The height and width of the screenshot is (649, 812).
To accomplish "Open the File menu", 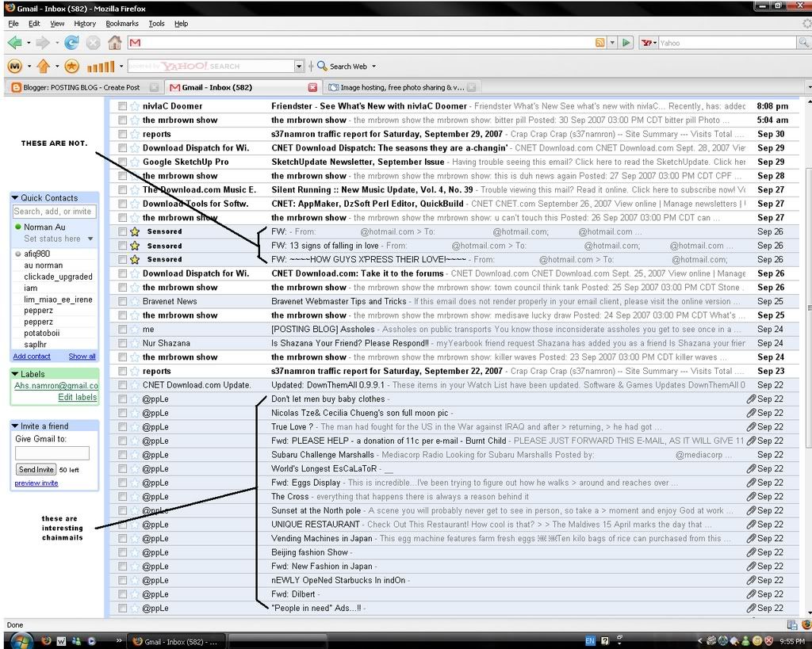I will [x=13, y=23].
